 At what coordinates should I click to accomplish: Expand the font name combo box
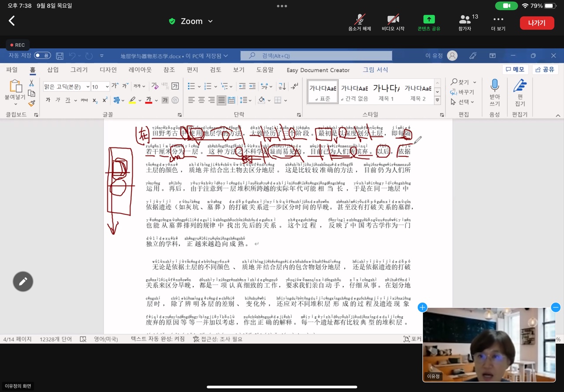coord(88,87)
